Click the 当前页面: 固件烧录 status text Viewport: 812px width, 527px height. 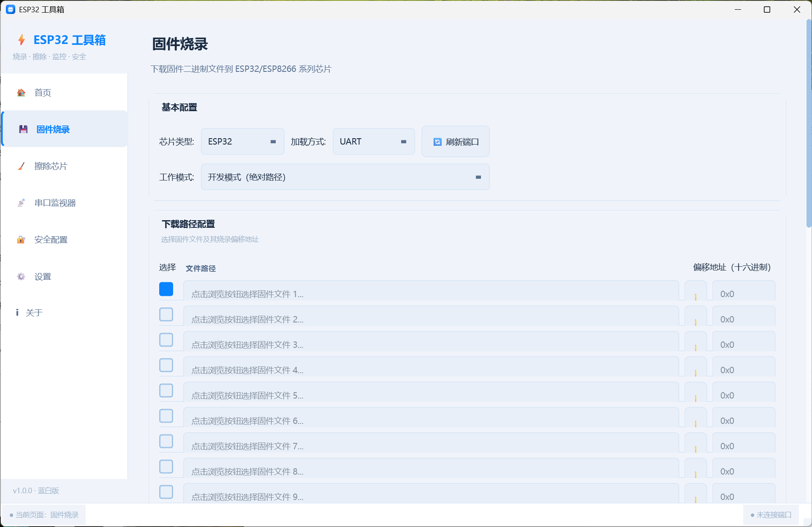pos(44,515)
